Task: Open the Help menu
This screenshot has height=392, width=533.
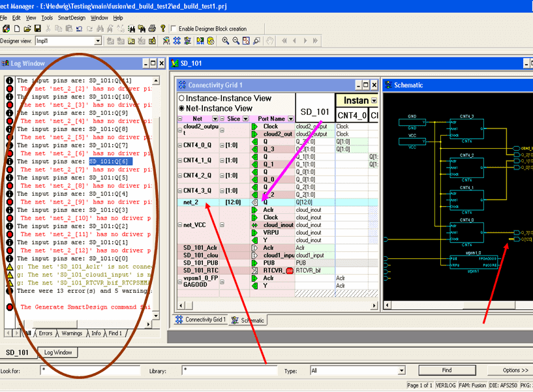Action: pyautogui.click(x=118, y=18)
